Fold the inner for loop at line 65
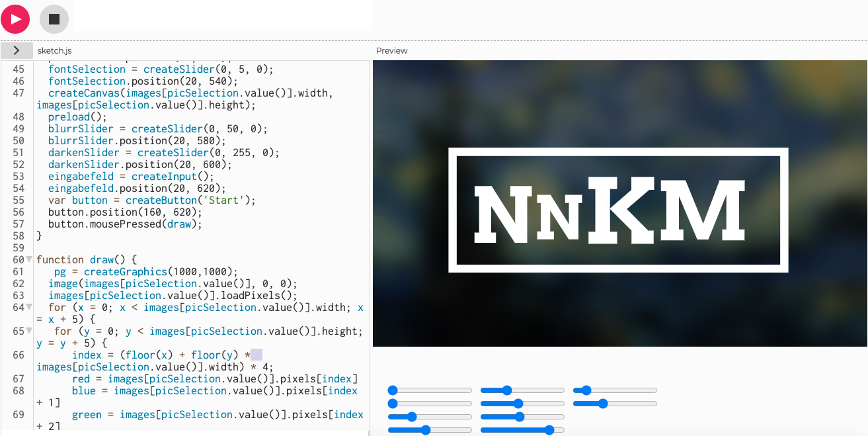 pyautogui.click(x=29, y=331)
